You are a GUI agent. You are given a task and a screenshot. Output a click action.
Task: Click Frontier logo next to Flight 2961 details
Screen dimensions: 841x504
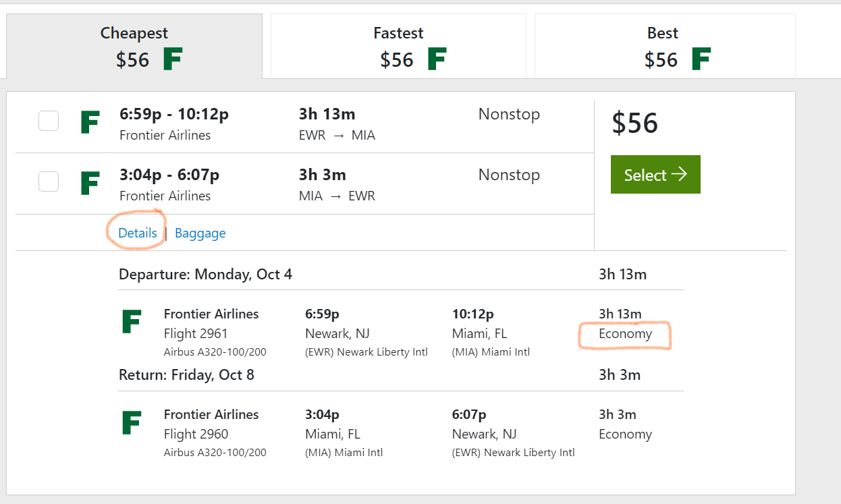[131, 322]
